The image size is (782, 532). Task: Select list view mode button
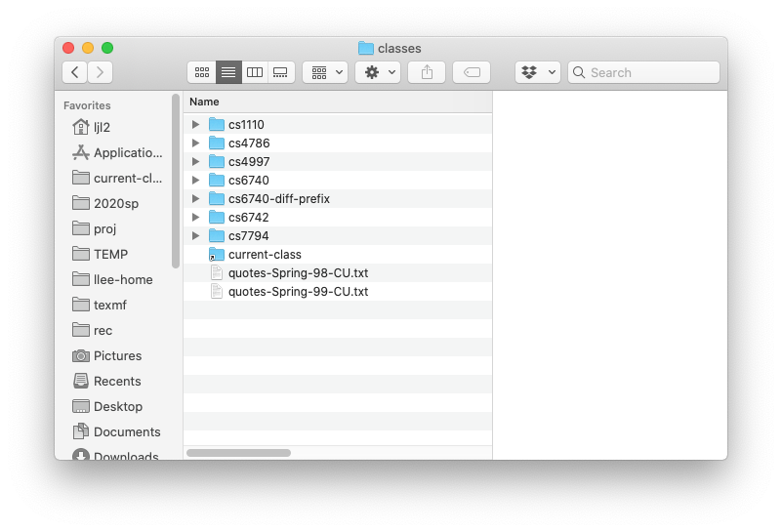click(228, 72)
